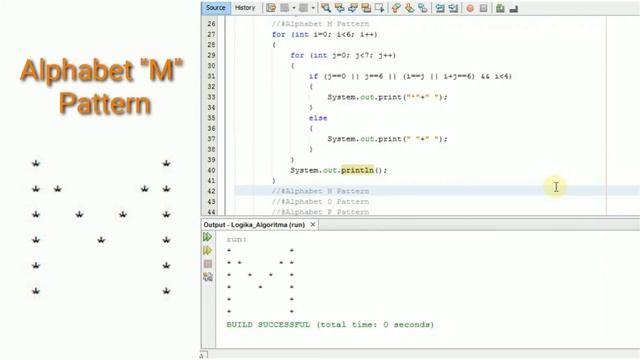640x360 pixels.
Task: Click the Alphabet comment on line 43
Action: tap(320, 202)
